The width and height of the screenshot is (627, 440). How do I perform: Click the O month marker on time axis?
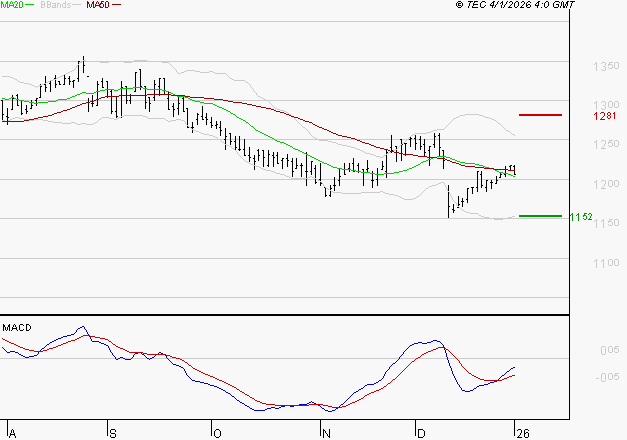tap(217, 434)
